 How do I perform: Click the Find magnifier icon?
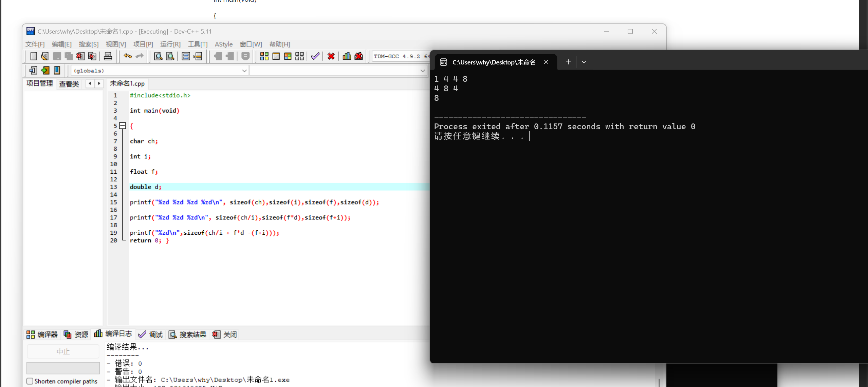point(158,56)
